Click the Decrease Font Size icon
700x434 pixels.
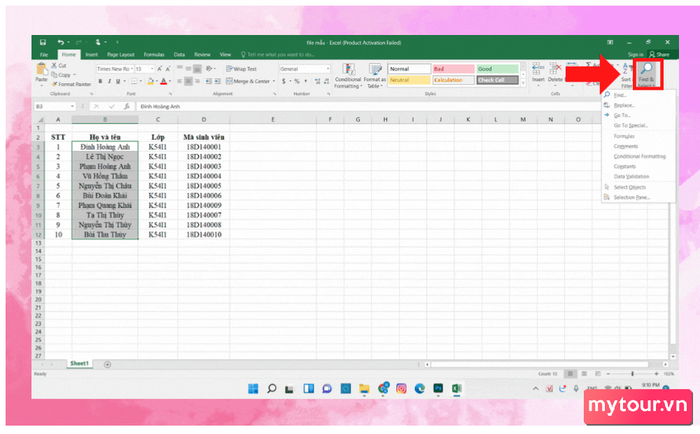[x=168, y=69]
